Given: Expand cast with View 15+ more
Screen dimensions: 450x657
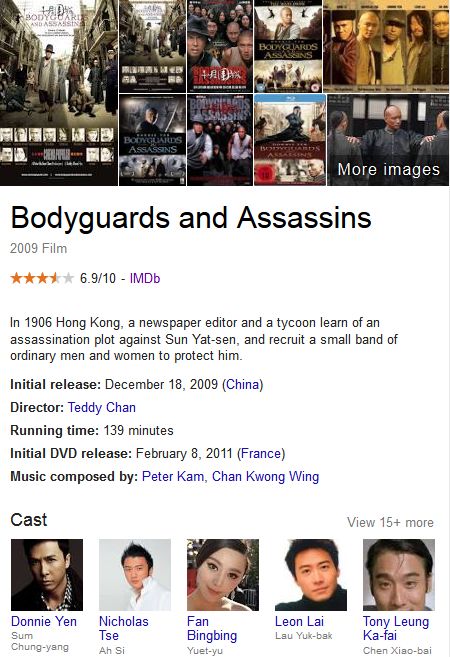Looking at the screenshot, I should (390, 522).
